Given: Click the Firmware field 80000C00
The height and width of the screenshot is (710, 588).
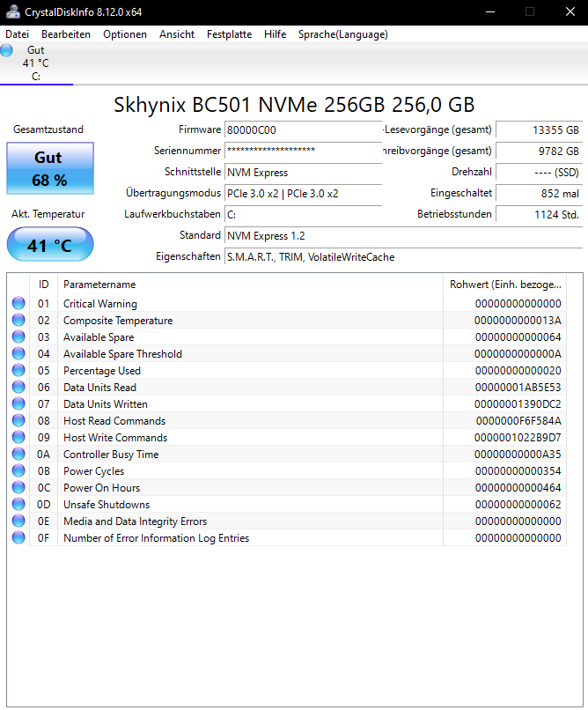Looking at the screenshot, I should click(x=303, y=130).
